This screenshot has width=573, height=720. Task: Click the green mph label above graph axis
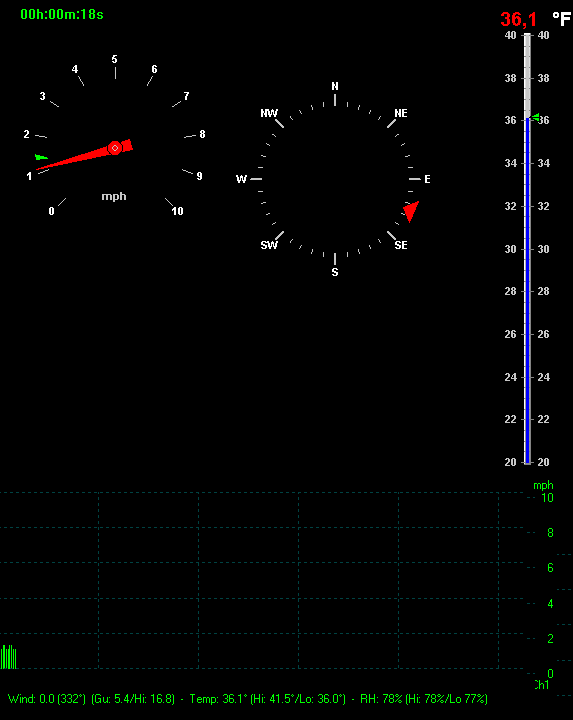coord(543,485)
